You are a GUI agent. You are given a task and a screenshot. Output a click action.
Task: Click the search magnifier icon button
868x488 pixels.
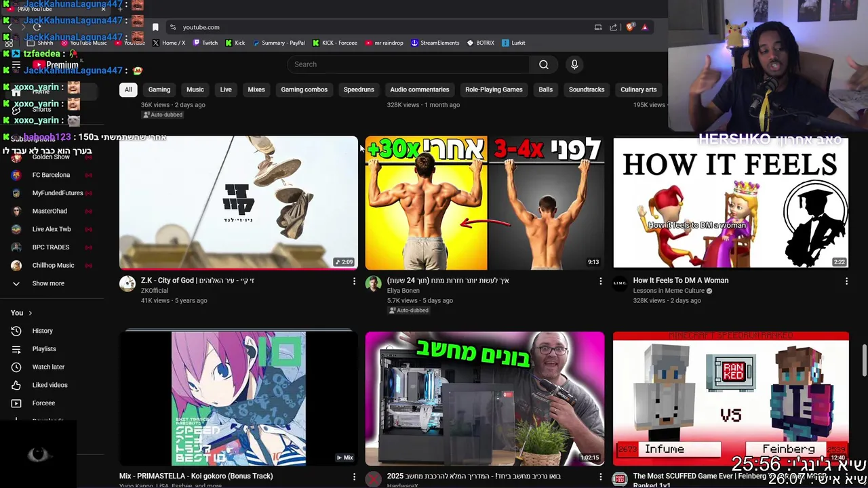[x=543, y=64]
